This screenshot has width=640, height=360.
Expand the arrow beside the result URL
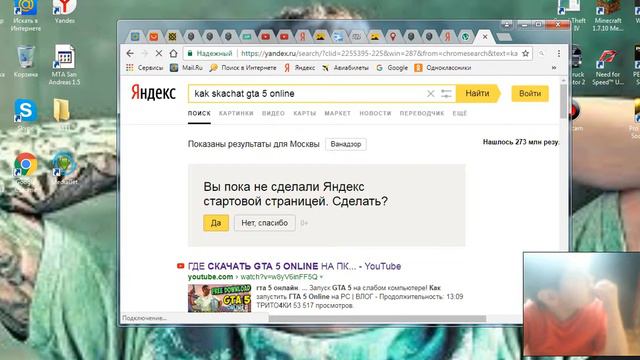click(321, 277)
